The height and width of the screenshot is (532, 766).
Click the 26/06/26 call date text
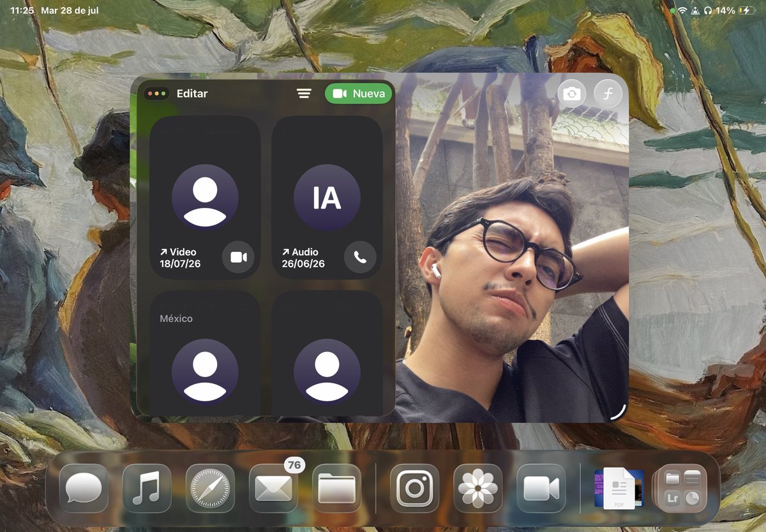coord(303,263)
